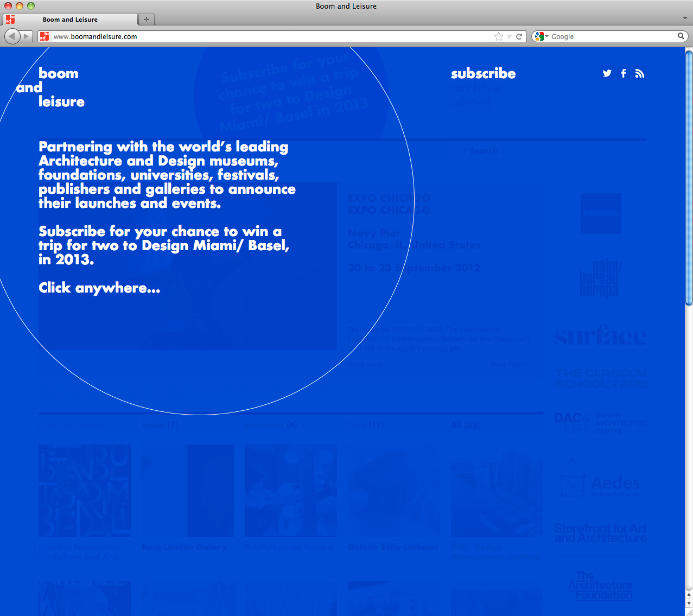Click the Surface logo in the sidebar

point(601,335)
